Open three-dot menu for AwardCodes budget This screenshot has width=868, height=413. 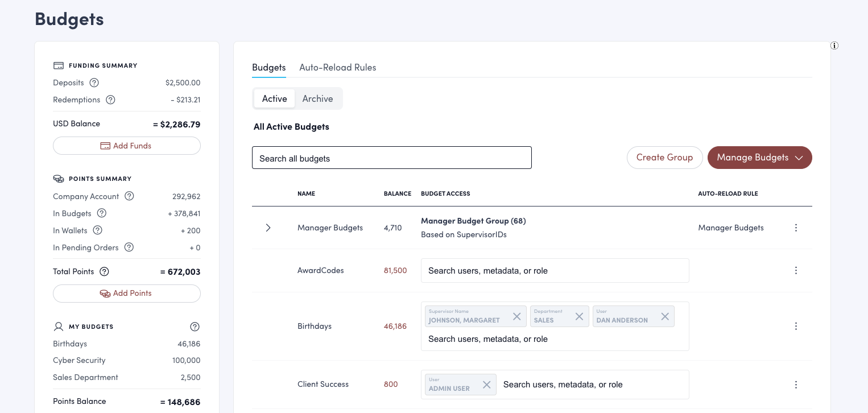[796, 271]
